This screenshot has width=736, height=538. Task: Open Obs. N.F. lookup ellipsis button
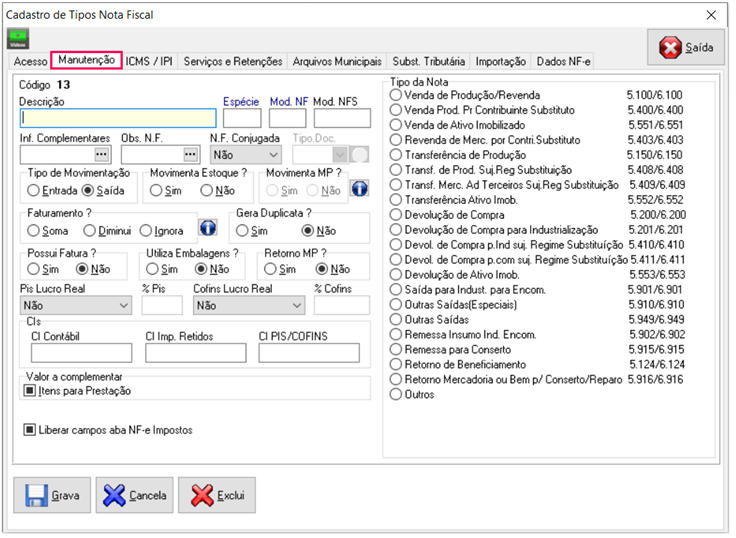(x=191, y=154)
